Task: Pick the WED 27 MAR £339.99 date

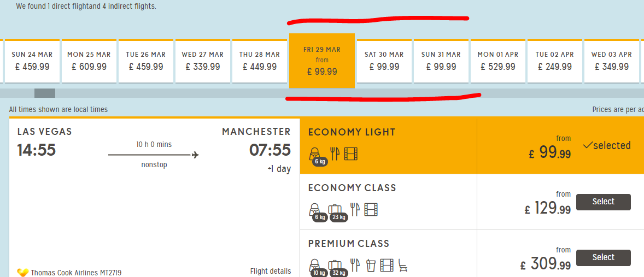Action: 203,61
